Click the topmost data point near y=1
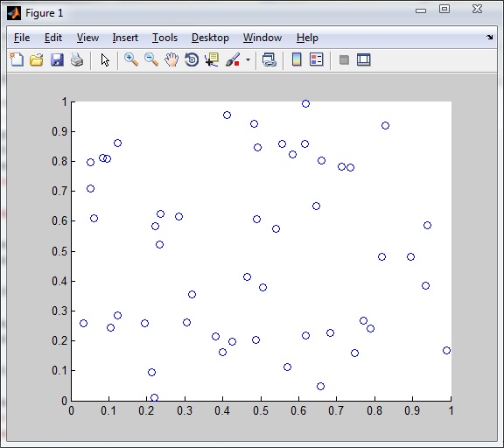 (x=305, y=103)
